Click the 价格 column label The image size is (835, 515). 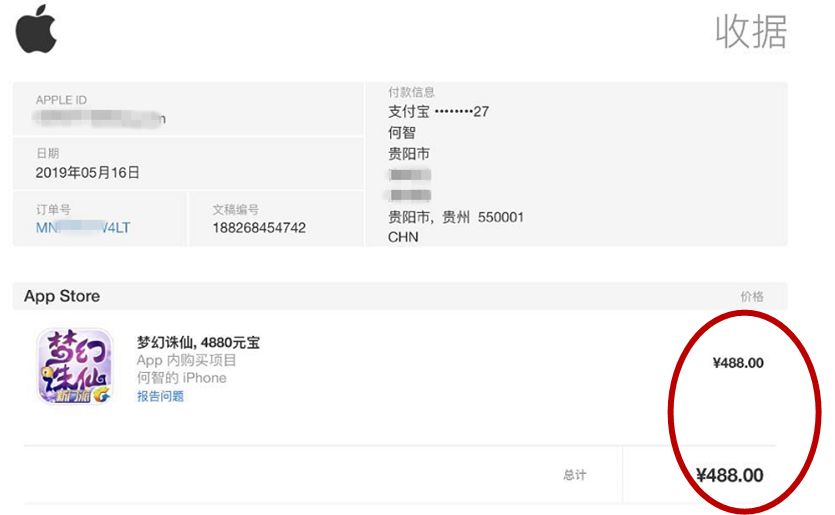pos(752,297)
